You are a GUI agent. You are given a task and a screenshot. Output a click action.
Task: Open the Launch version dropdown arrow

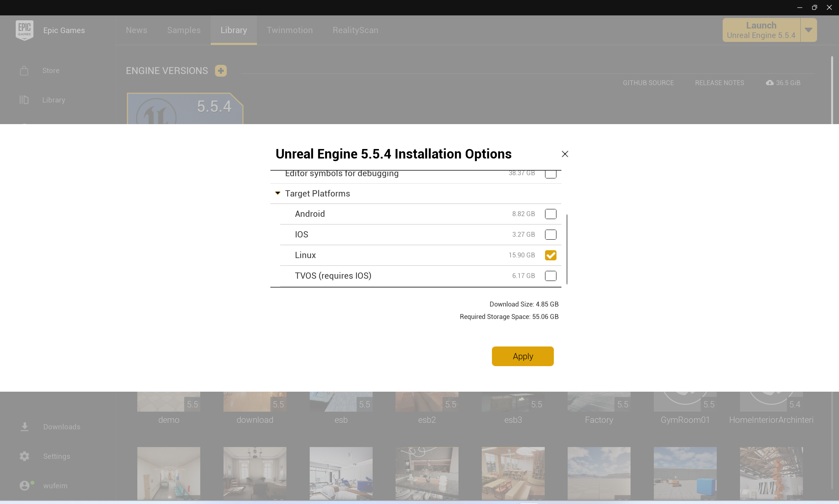click(x=809, y=30)
